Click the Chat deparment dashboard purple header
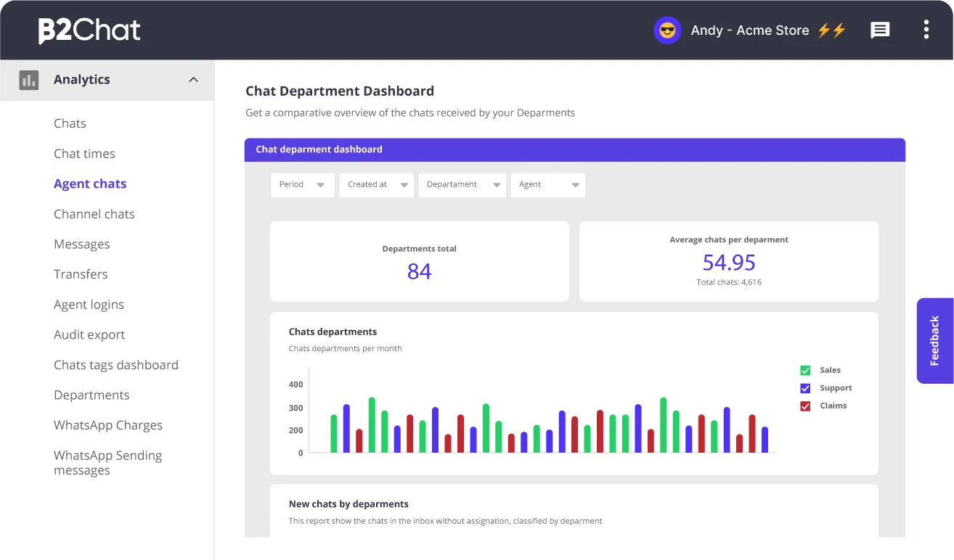Viewport: 954px width, 560px height. [x=575, y=149]
